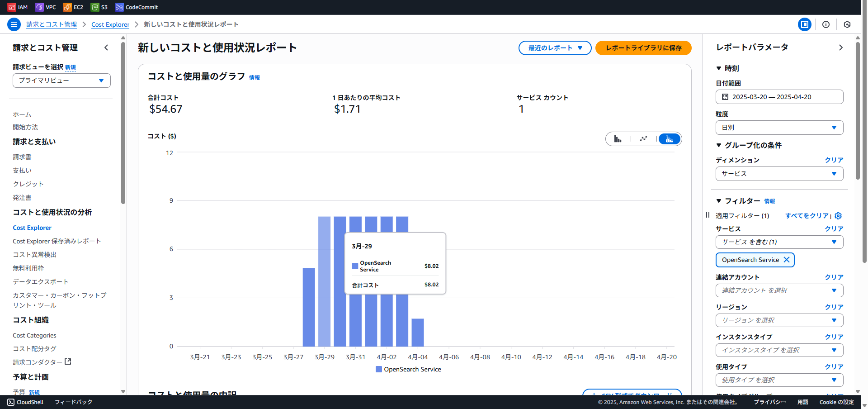
Task: Open the EC2 service shortcut icon
Action: coord(67,7)
